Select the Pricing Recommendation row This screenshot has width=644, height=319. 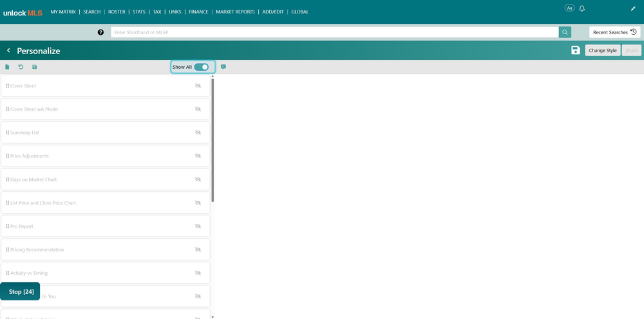tap(106, 250)
